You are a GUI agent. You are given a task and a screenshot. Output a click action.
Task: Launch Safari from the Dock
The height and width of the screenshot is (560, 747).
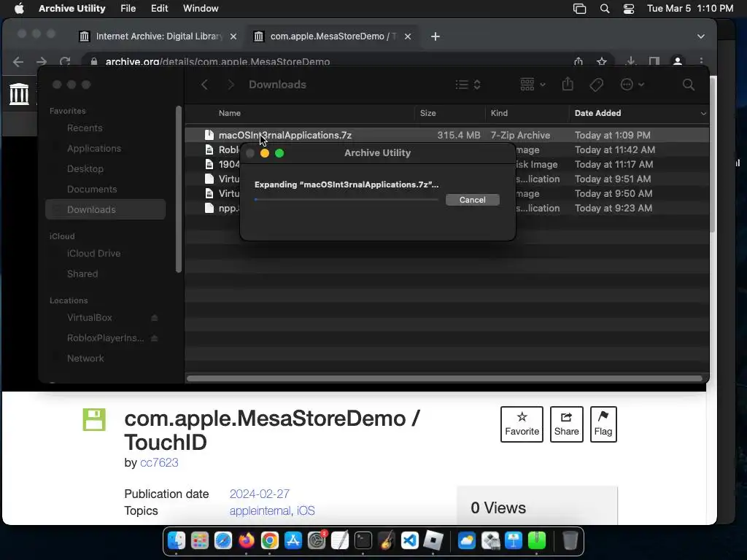[223, 541]
